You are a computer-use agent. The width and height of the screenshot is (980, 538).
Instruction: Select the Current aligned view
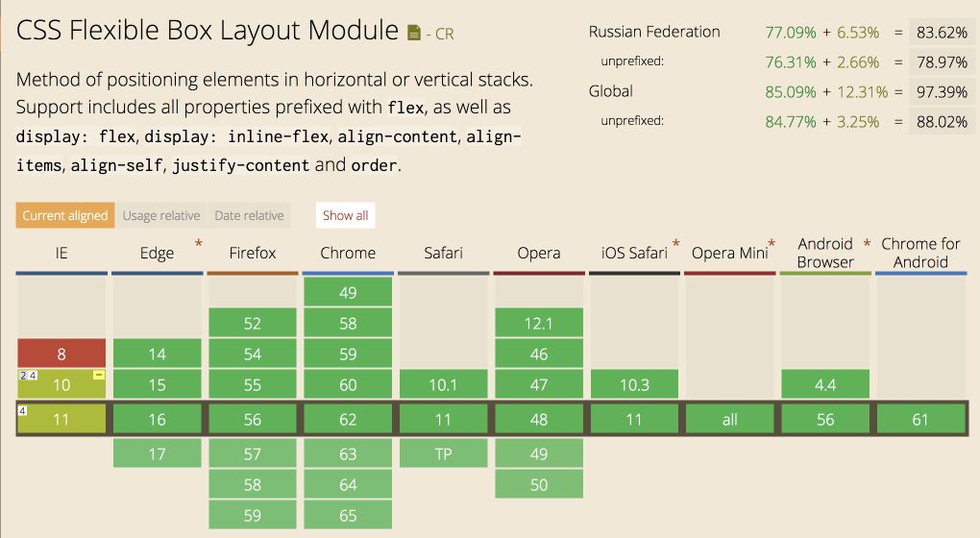(65, 215)
